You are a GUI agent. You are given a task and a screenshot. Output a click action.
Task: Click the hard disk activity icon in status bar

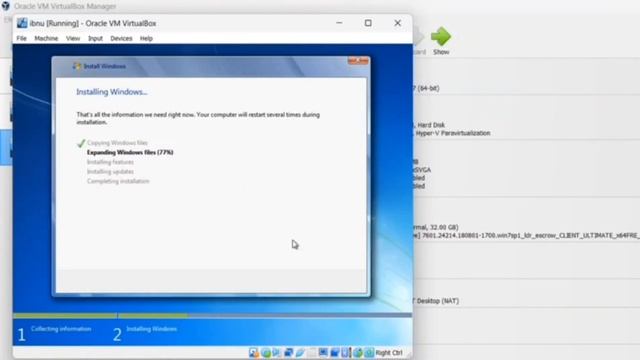pyautogui.click(x=253, y=353)
